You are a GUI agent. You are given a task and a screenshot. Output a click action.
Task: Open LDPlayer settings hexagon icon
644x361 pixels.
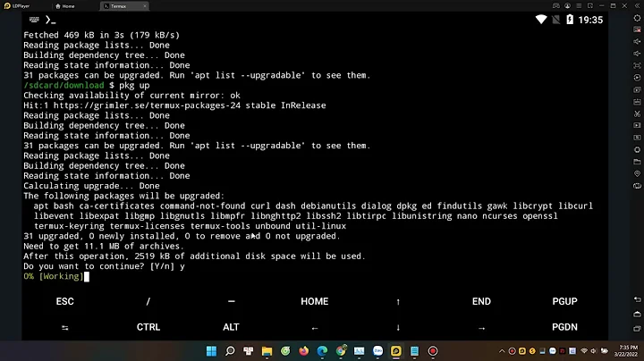click(x=637, y=18)
